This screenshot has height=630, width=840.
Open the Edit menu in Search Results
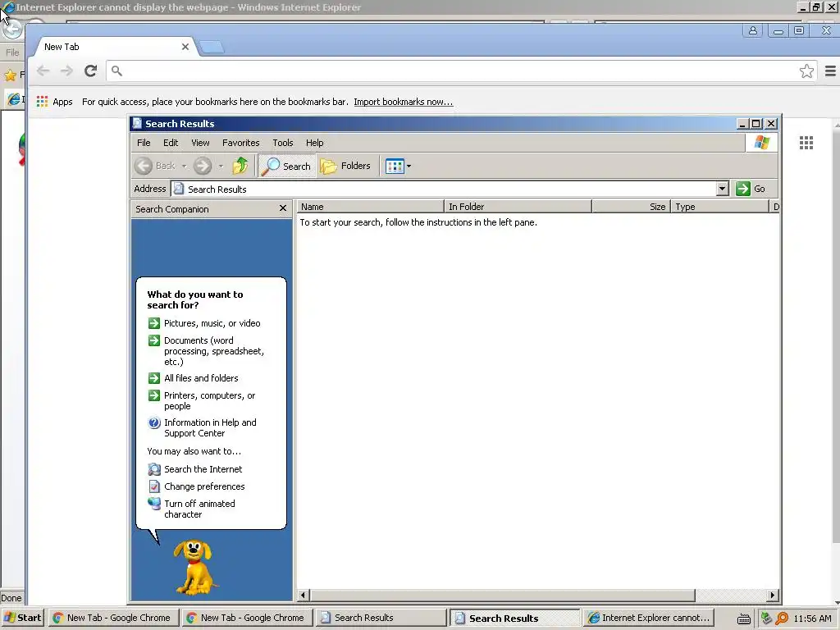[x=171, y=143]
